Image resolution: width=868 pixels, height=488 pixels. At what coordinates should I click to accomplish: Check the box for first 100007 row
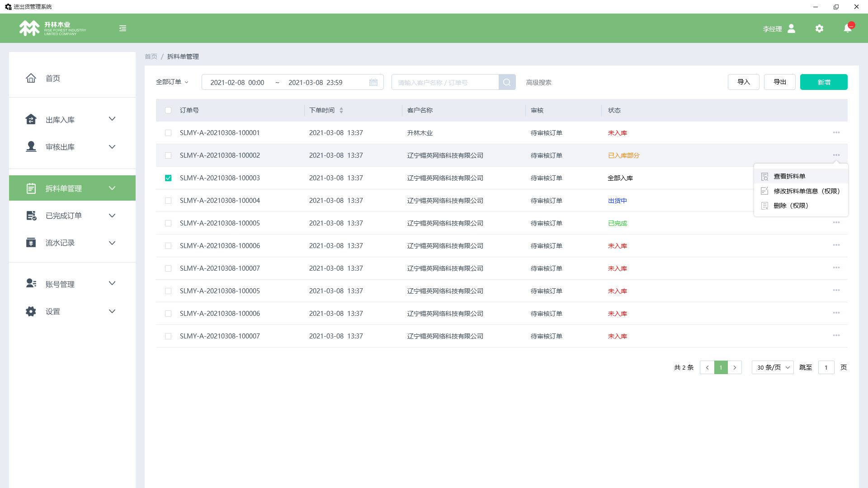[x=168, y=268]
